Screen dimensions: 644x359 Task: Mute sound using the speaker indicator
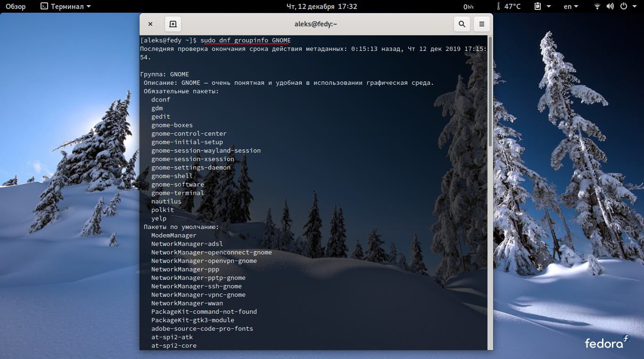point(610,7)
